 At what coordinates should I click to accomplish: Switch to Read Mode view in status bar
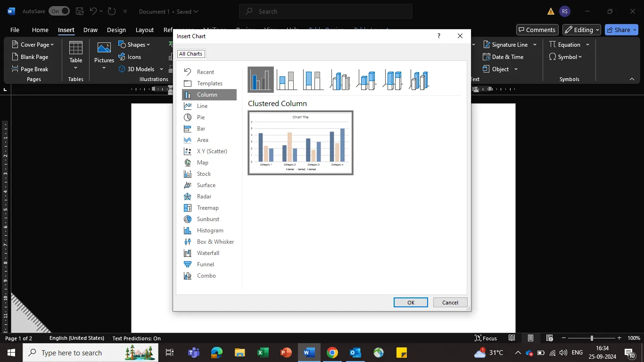[512, 338]
